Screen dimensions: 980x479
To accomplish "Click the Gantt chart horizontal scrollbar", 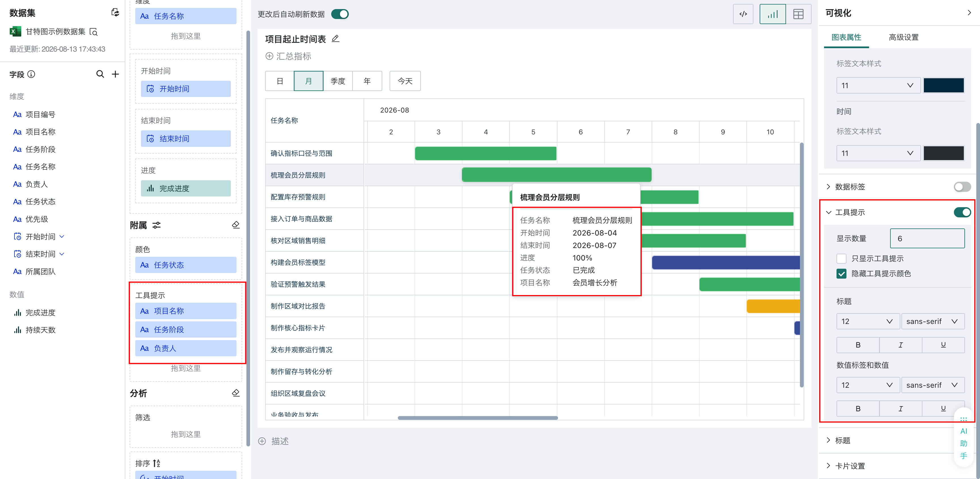I will [x=478, y=418].
